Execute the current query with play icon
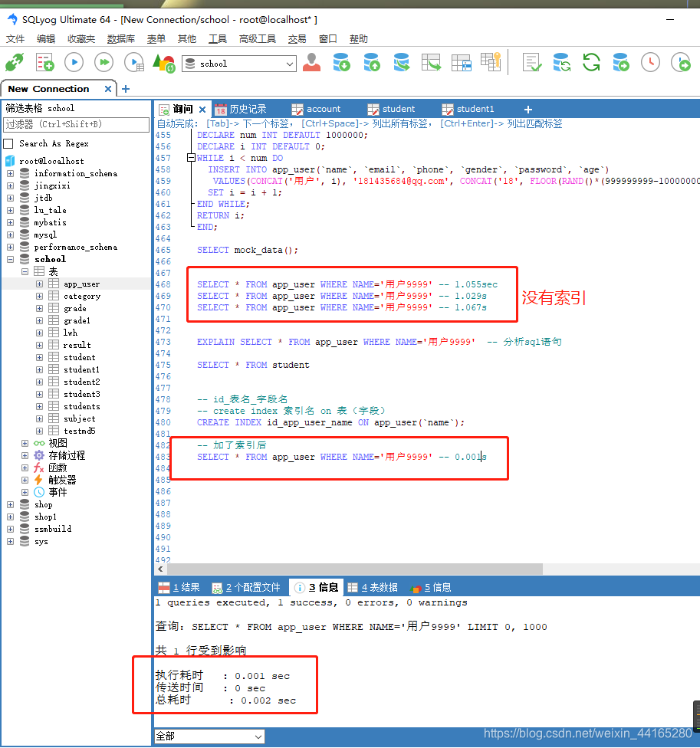This screenshot has height=748, width=700. (74, 63)
